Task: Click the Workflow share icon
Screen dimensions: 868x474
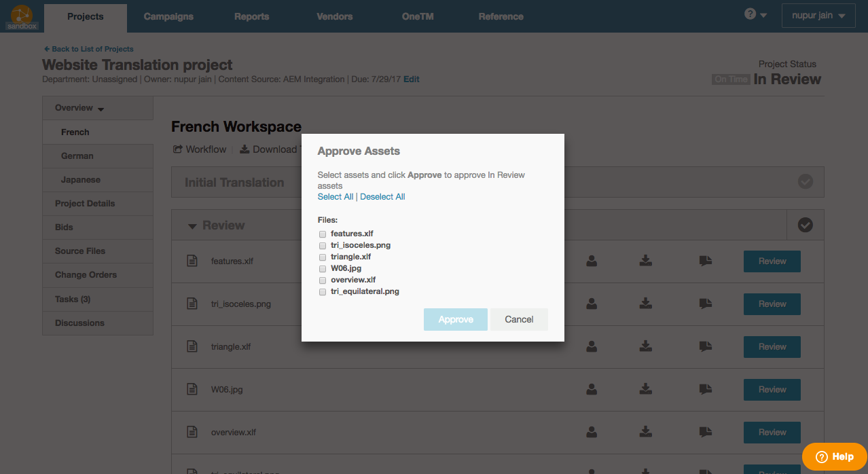Action: [178, 149]
